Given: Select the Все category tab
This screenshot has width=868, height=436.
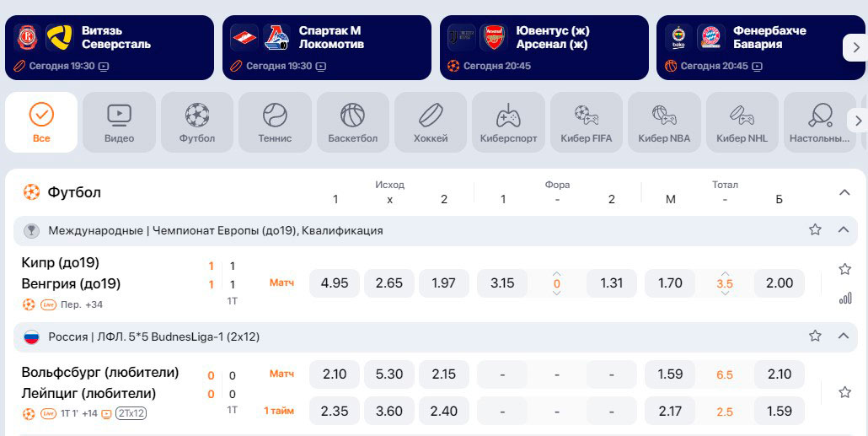Looking at the screenshot, I should 41,122.
